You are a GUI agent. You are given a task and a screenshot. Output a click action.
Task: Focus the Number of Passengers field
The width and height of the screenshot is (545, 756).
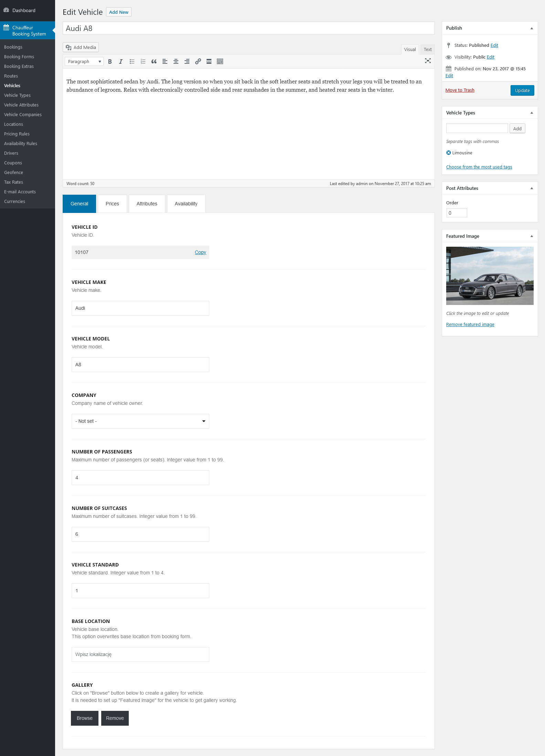pos(140,478)
